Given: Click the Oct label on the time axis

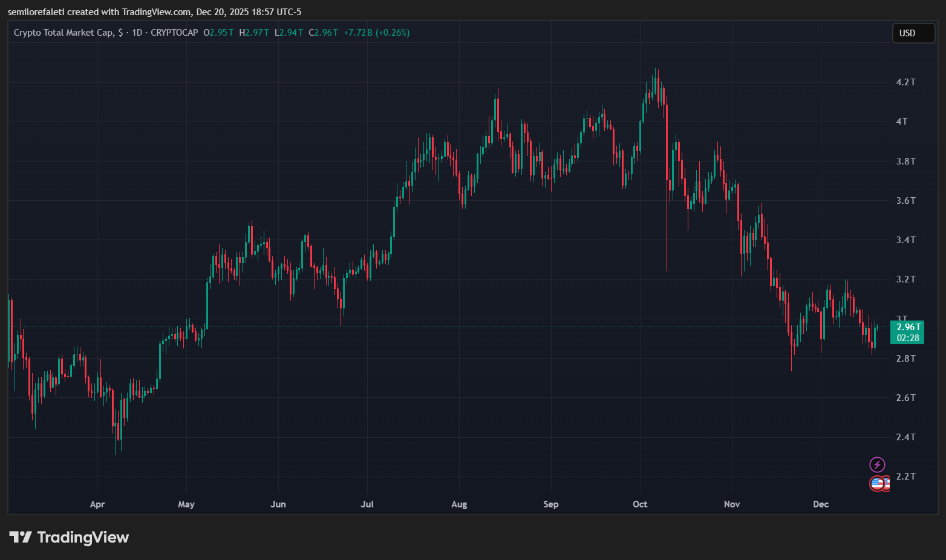Looking at the screenshot, I should (640, 504).
